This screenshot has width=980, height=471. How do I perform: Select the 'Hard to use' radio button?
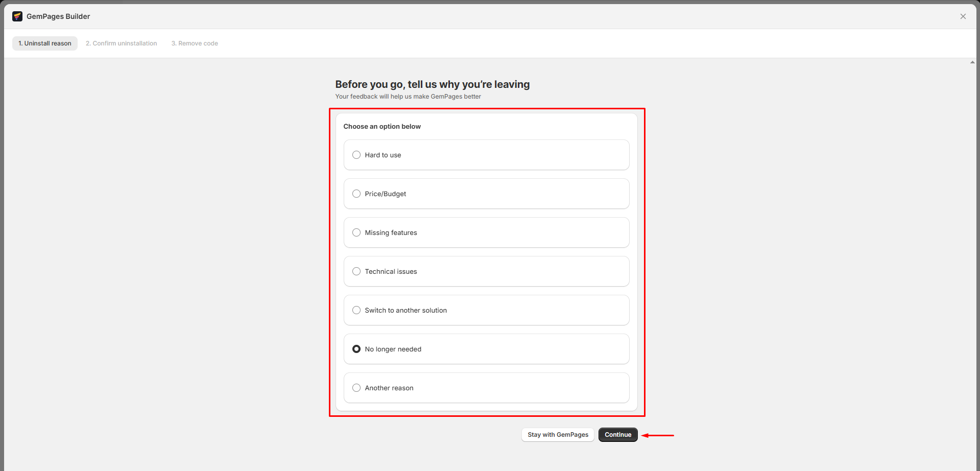[x=356, y=155]
